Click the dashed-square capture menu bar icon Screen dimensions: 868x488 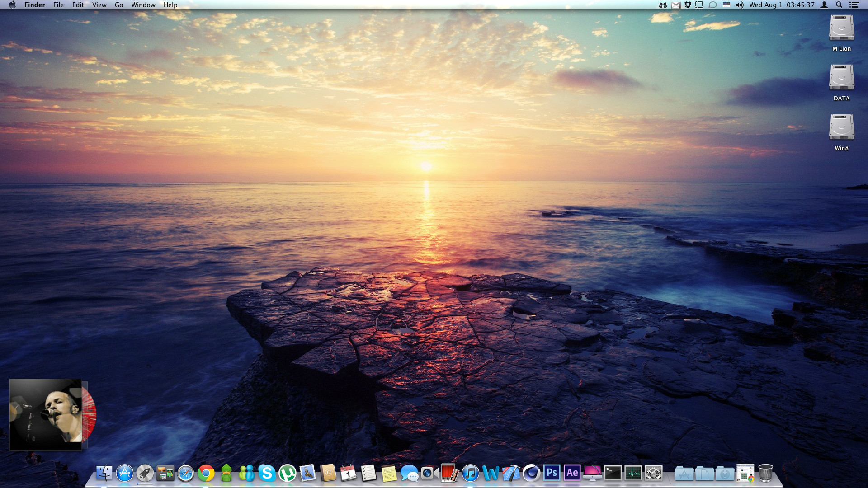[x=699, y=5]
